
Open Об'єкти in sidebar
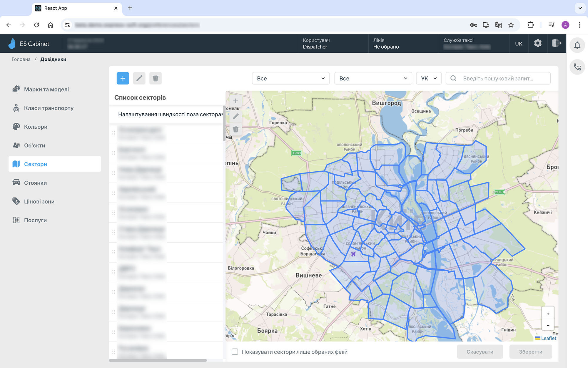tap(55, 145)
